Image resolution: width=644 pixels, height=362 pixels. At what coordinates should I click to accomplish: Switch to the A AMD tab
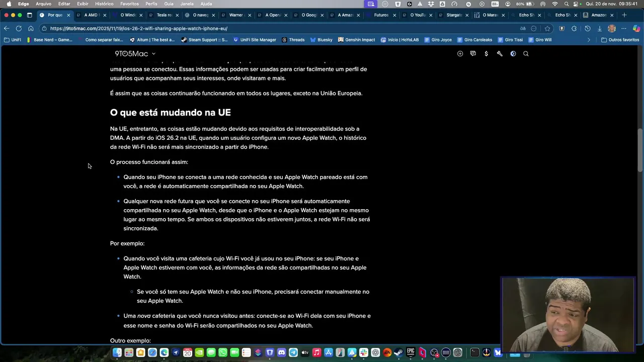click(x=91, y=15)
